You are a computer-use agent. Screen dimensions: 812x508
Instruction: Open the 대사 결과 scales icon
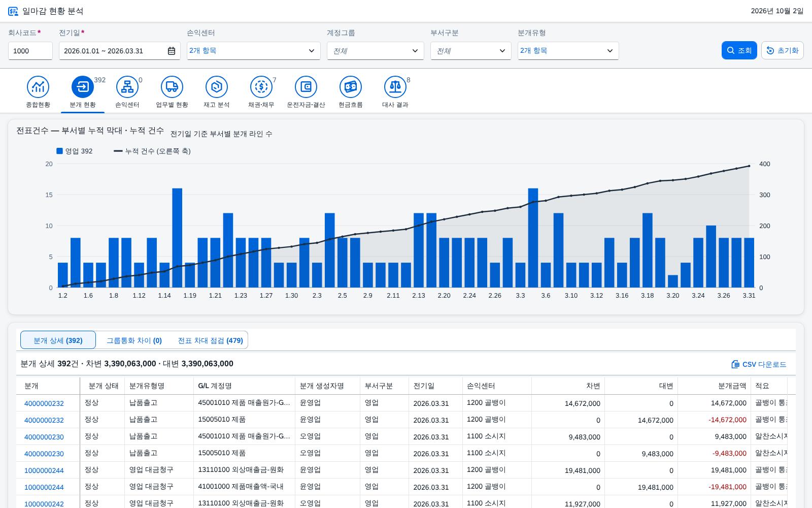tap(395, 87)
